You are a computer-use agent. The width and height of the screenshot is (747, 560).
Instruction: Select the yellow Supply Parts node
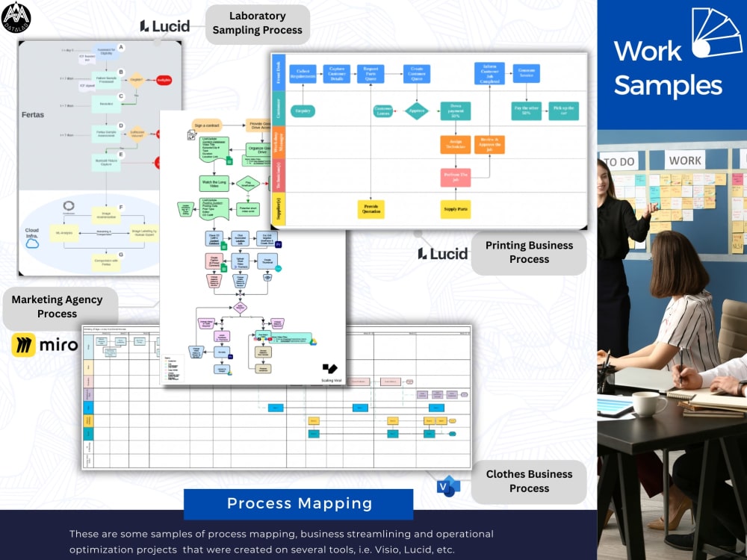point(456,209)
